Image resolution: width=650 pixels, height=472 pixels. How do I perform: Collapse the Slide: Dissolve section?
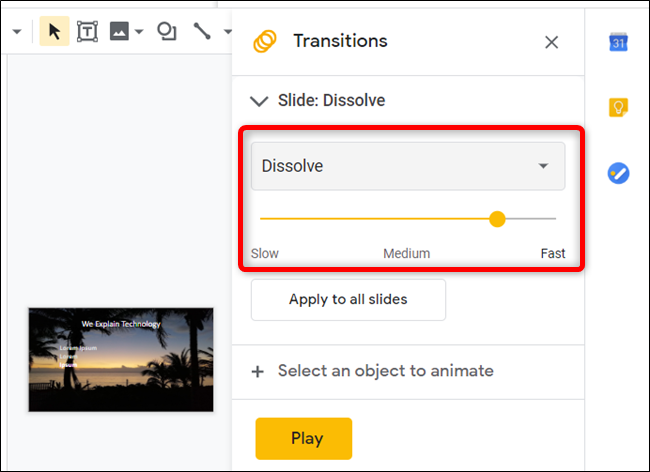pyautogui.click(x=260, y=101)
